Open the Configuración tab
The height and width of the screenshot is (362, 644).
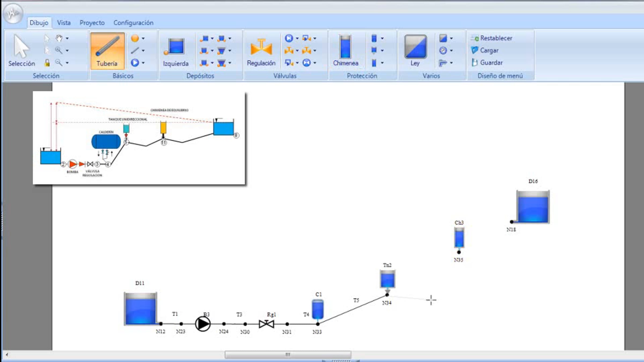133,23
